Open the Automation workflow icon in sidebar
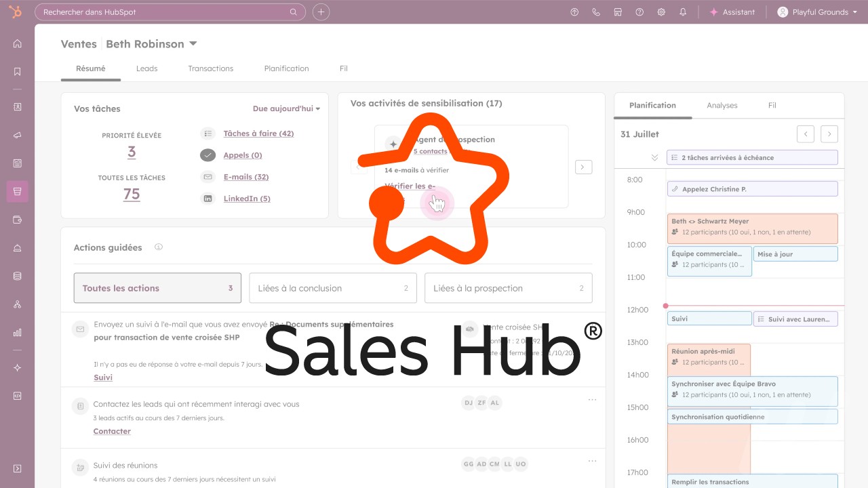868x488 pixels. click(17, 304)
